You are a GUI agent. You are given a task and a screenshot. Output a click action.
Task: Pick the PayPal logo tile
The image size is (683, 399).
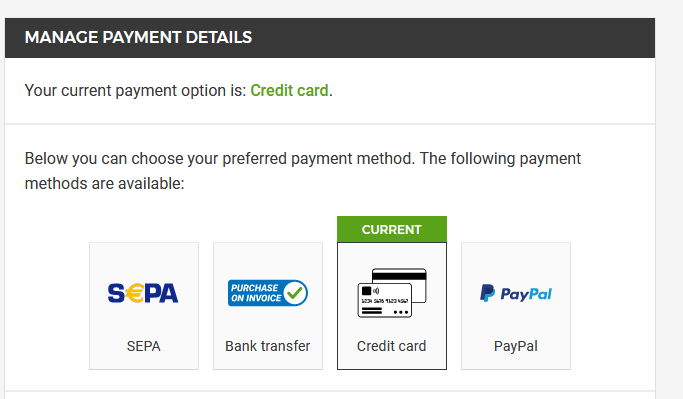[516, 306]
